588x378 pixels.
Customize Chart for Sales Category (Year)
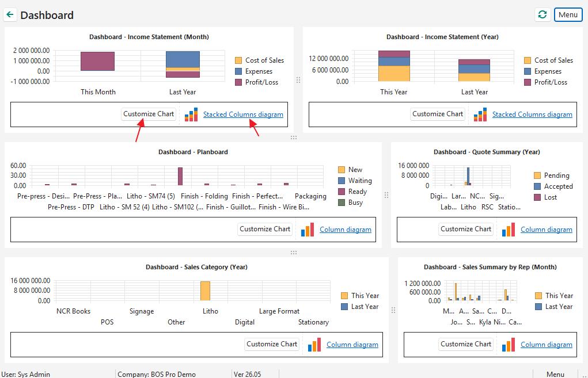click(x=272, y=344)
